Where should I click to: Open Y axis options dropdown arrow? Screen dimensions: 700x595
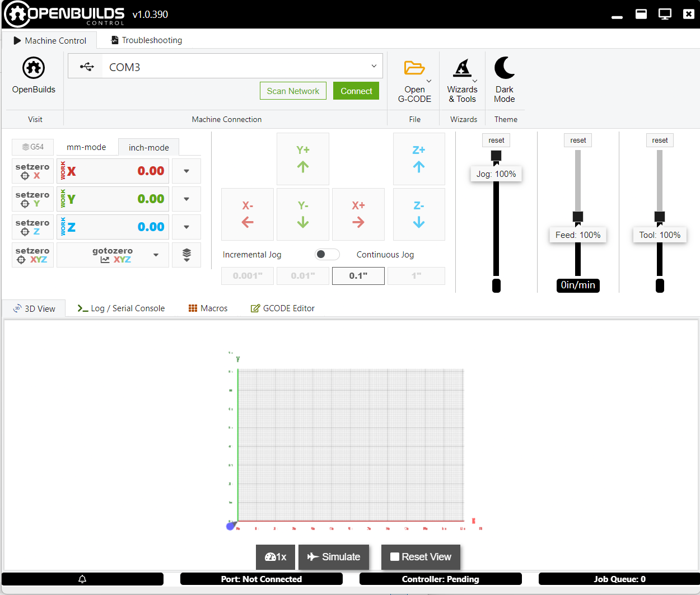point(186,199)
